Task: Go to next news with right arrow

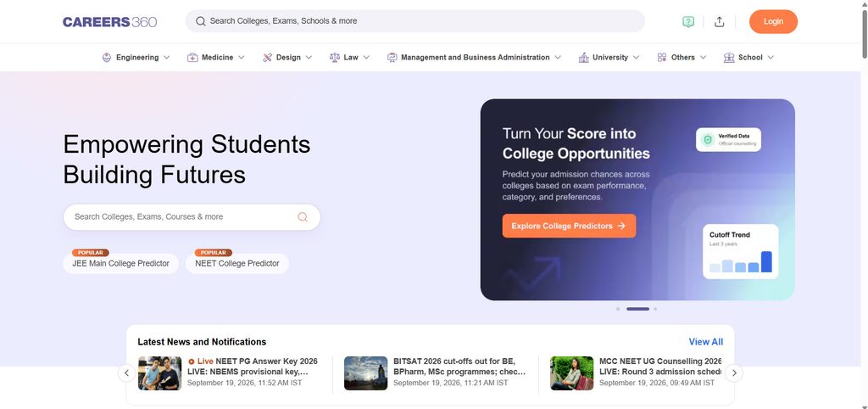Action: pyautogui.click(x=734, y=373)
